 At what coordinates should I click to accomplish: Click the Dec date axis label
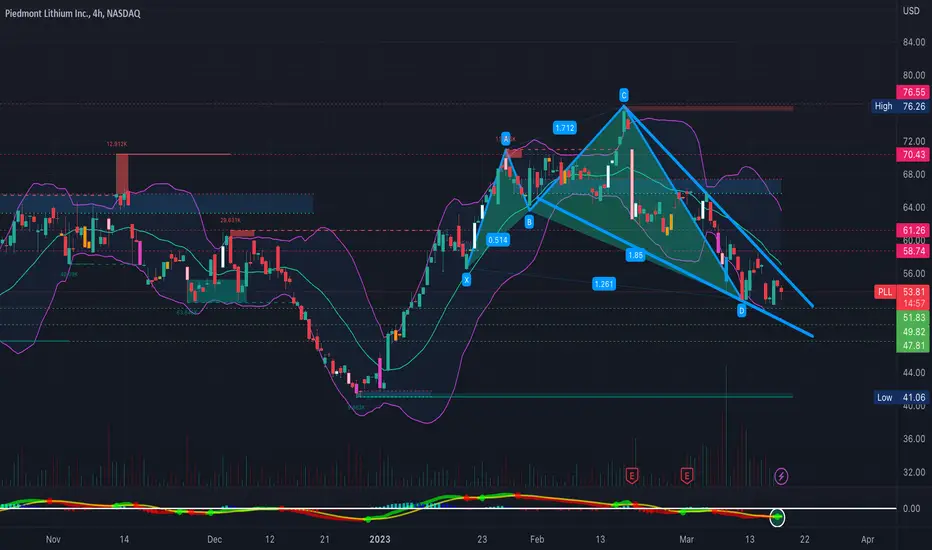point(215,539)
